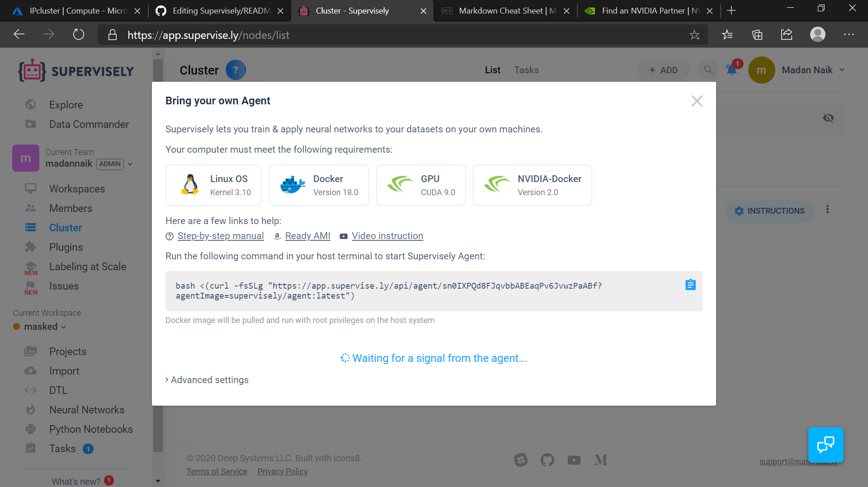Go to Workspaces
868x487 pixels.
[77, 188]
